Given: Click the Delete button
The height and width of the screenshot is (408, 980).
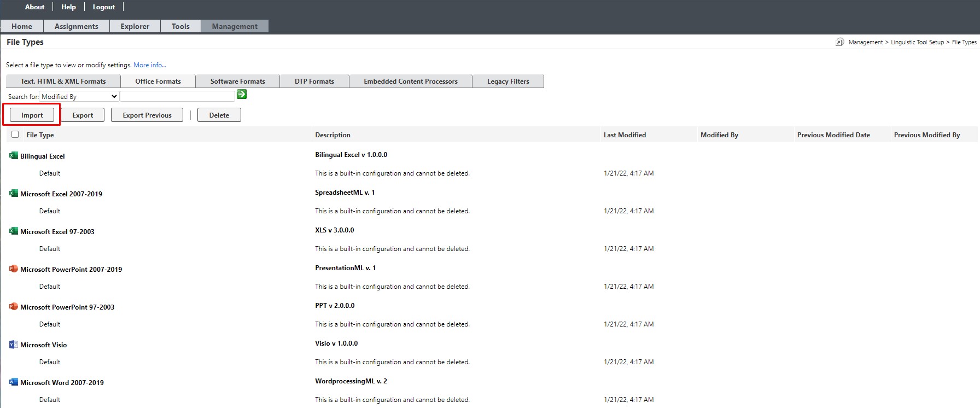Looking at the screenshot, I should (x=219, y=115).
